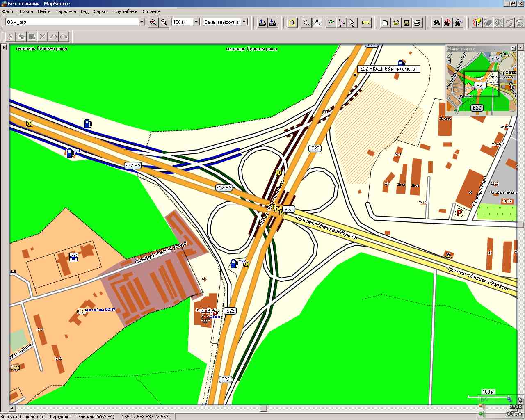This screenshot has width=525, height=420.
Task: Click the Print toolbar button
Action: point(417,23)
